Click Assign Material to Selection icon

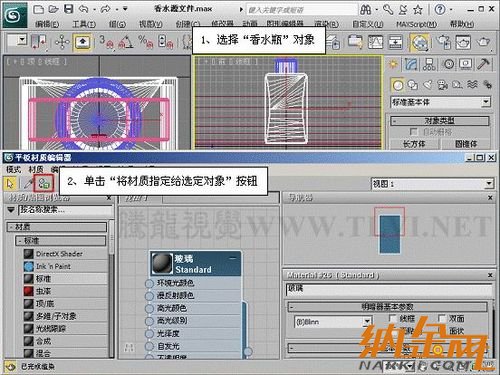point(44,183)
